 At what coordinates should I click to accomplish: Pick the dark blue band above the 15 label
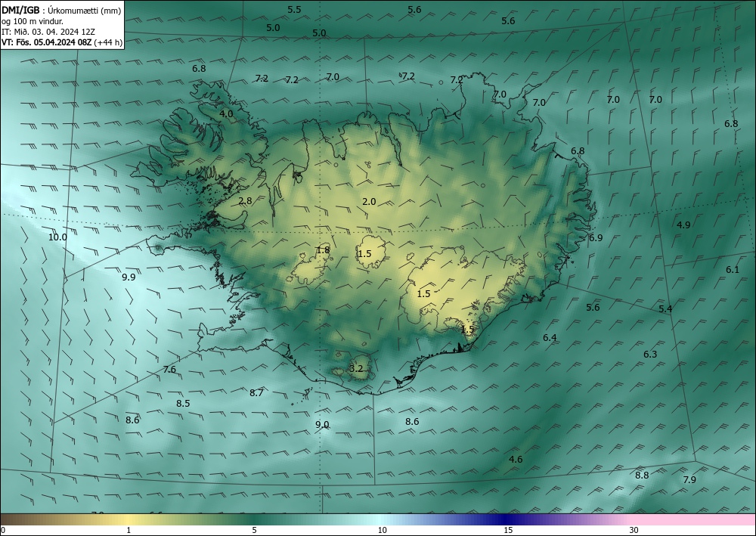coord(507,519)
